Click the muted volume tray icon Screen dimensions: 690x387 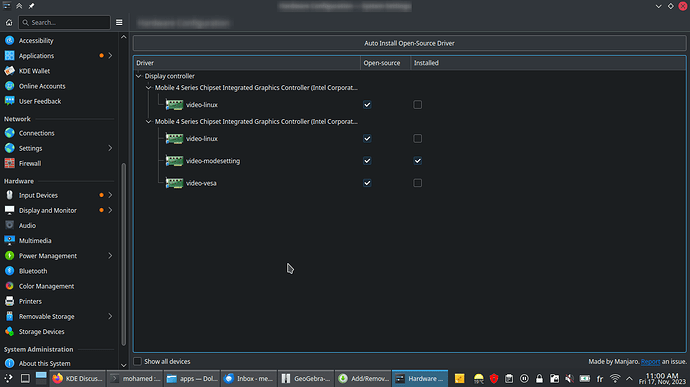coord(569,379)
